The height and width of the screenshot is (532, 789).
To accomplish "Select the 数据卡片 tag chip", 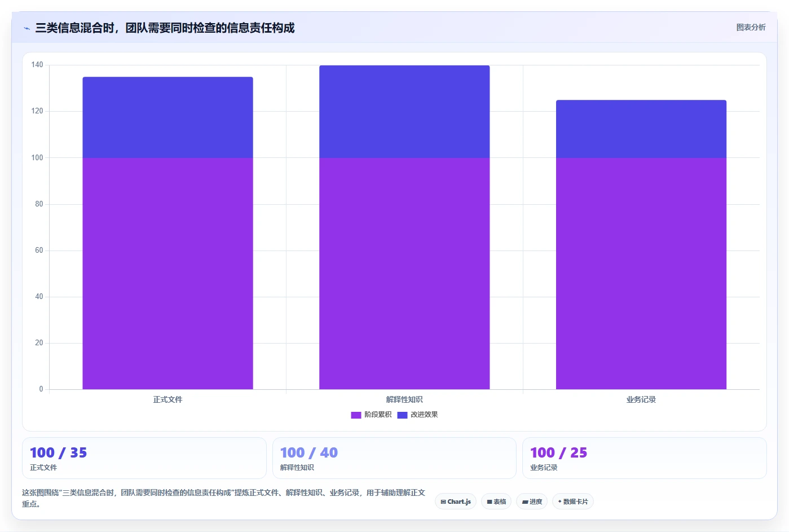I will click(x=573, y=502).
